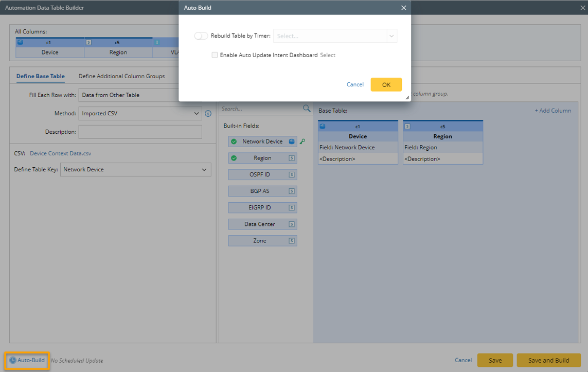
Task: Click the Description input field
Action: coord(140,132)
